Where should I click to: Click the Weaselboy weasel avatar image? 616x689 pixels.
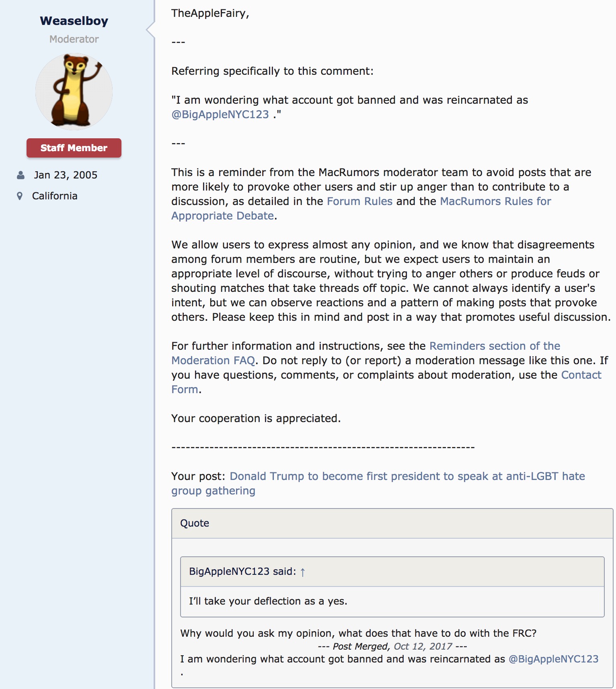tap(74, 92)
